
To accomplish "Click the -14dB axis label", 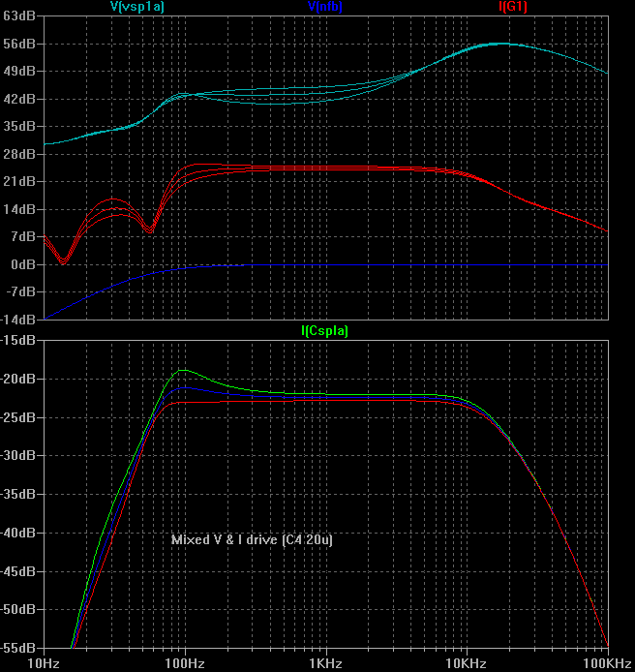I will click(x=17, y=320).
